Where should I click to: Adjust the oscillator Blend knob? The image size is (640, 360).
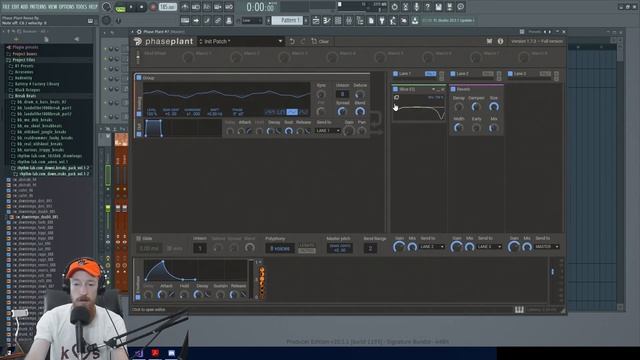pyautogui.click(x=360, y=111)
